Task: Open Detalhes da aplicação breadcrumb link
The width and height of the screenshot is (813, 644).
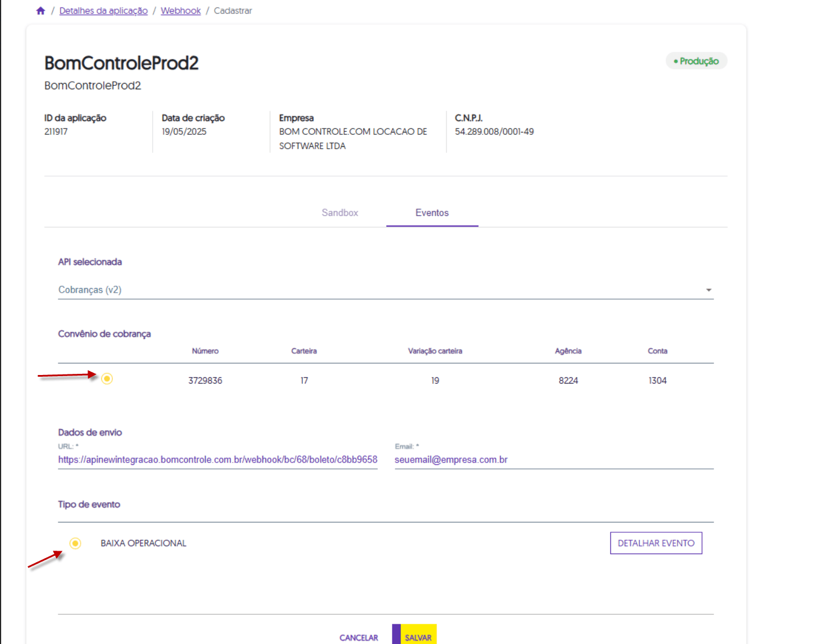Action: click(x=104, y=11)
